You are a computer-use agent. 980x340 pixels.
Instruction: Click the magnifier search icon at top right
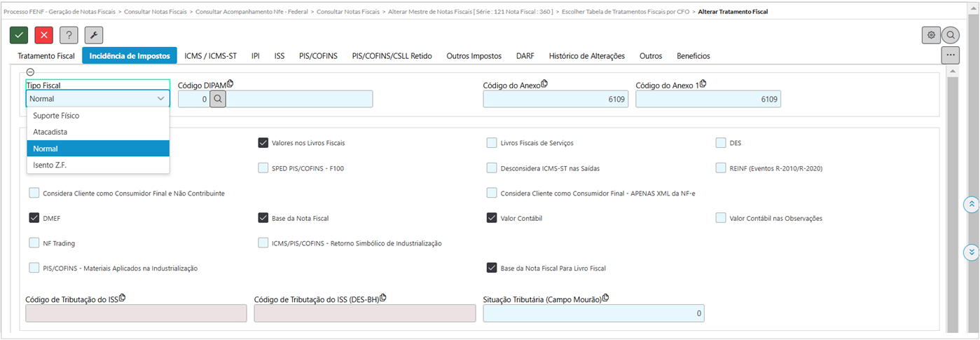[951, 35]
